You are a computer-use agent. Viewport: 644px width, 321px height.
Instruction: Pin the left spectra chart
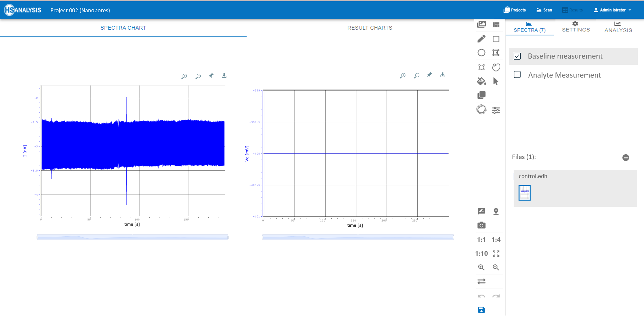tap(211, 75)
